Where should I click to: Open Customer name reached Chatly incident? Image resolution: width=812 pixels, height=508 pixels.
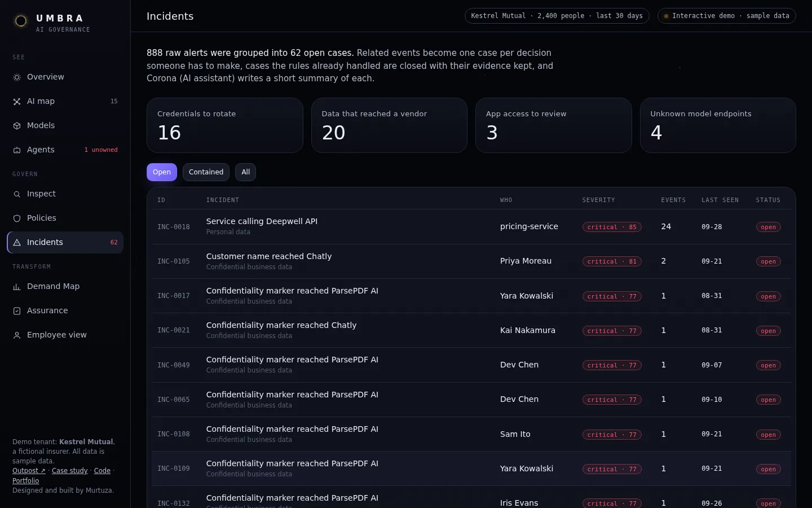[x=471, y=261]
